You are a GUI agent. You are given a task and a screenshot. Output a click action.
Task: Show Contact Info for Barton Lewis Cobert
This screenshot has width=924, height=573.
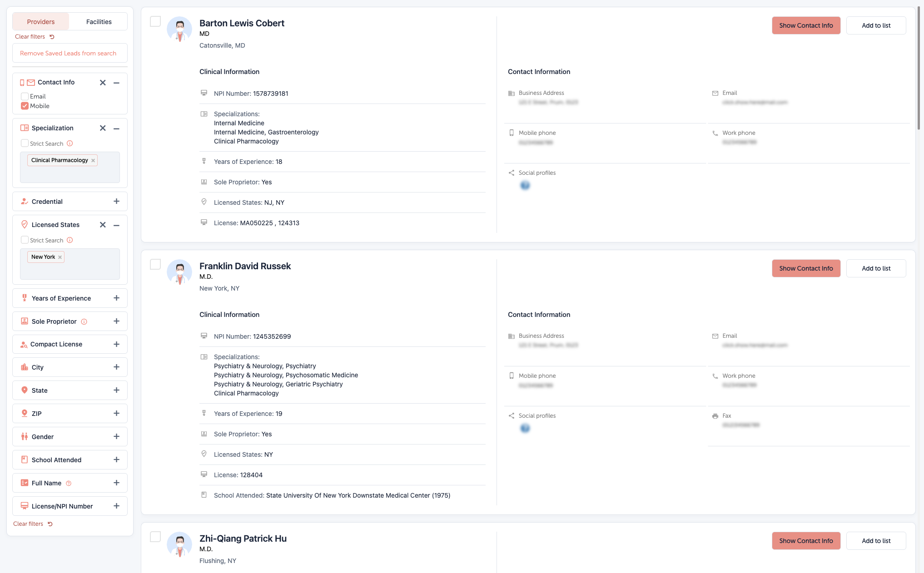[806, 26]
